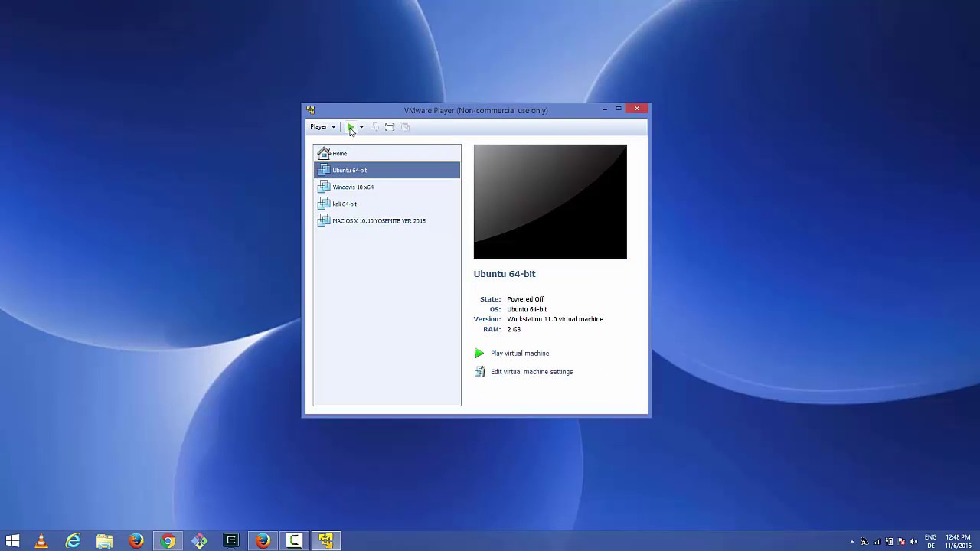This screenshot has height=551, width=980.
Task: Click the Git diamond icon in taskbar
Action: tap(200, 541)
